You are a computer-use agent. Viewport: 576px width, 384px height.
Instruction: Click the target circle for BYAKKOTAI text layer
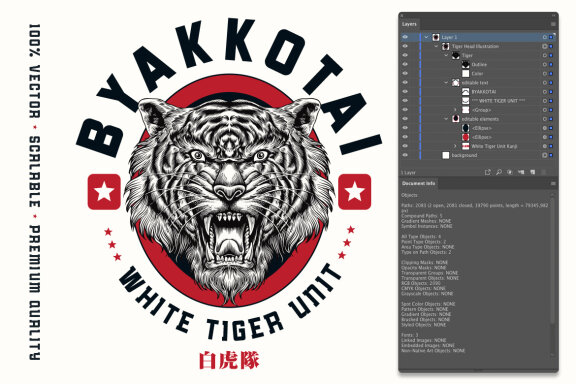point(545,91)
